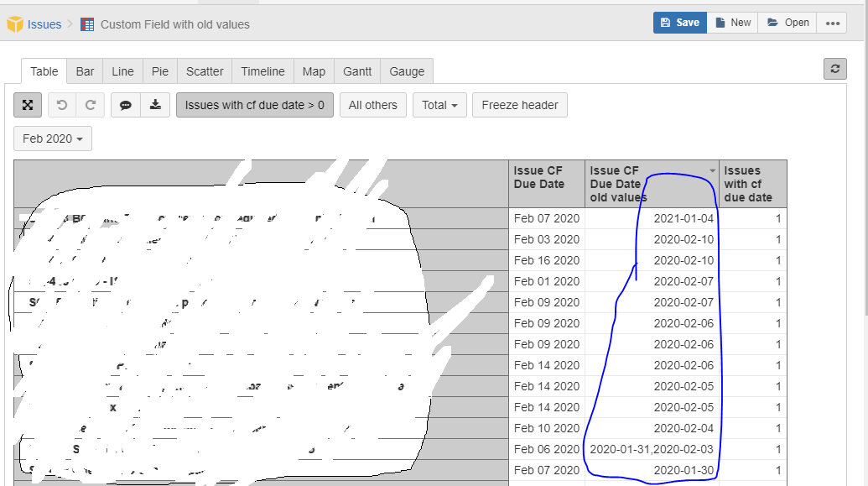Toggle the Freeze header option
The width and height of the screenshot is (868, 486).
tap(520, 105)
